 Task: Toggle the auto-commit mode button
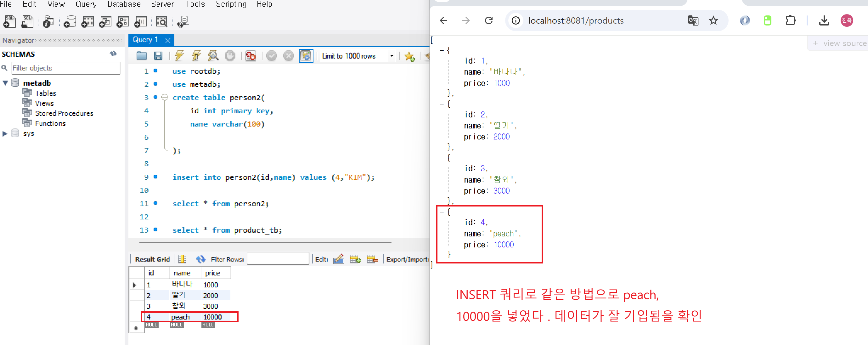tap(306, 56)
